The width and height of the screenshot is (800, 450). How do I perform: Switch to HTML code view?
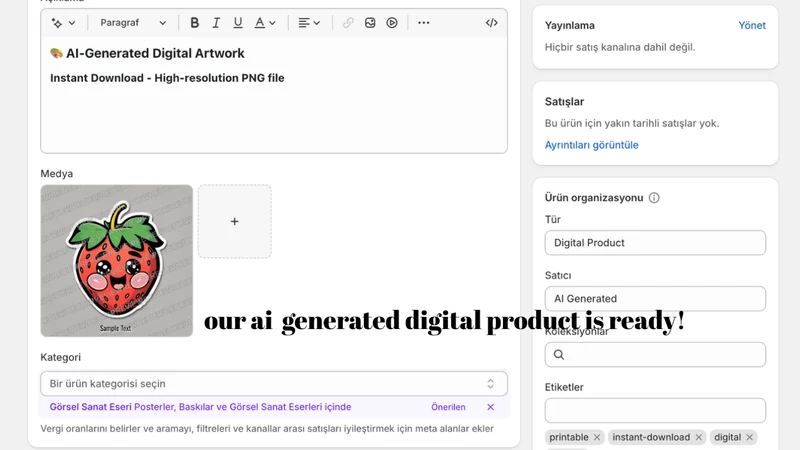coord(491,23)
